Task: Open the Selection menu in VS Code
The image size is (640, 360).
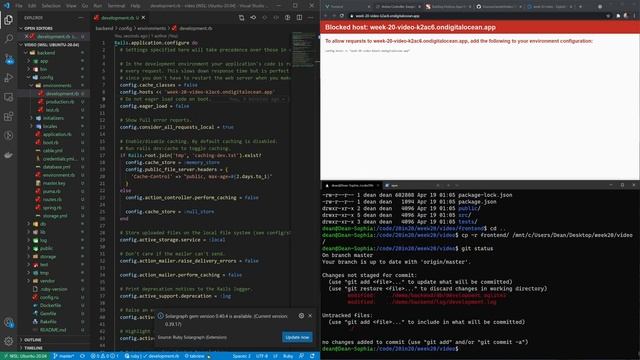Action: (51, 6)
